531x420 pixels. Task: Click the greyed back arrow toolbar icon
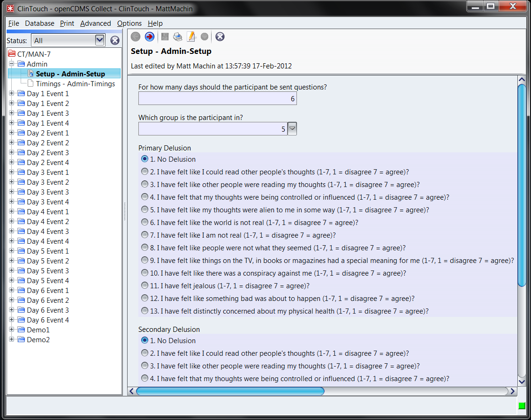136,37
